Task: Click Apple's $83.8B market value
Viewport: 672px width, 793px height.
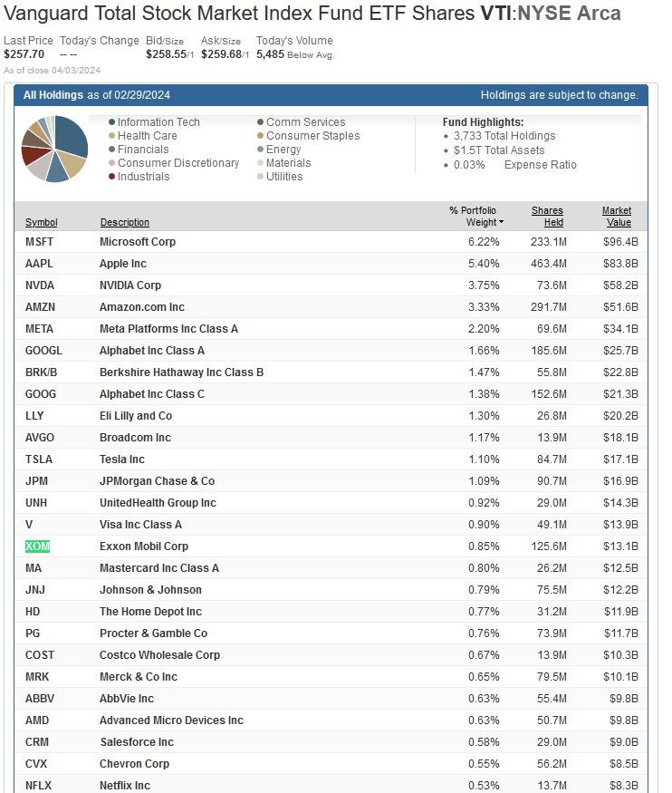Action: click(x=620, y=264)
